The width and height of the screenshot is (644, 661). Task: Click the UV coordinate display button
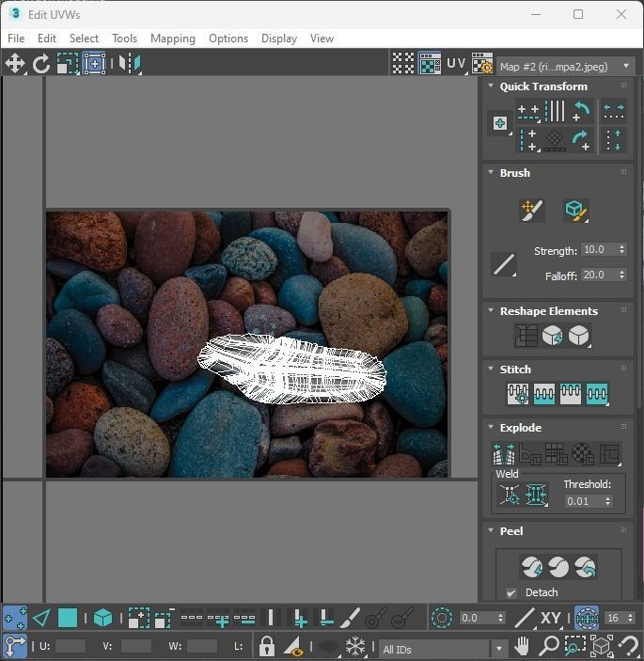pyautogui.click(x=456, y=64)
